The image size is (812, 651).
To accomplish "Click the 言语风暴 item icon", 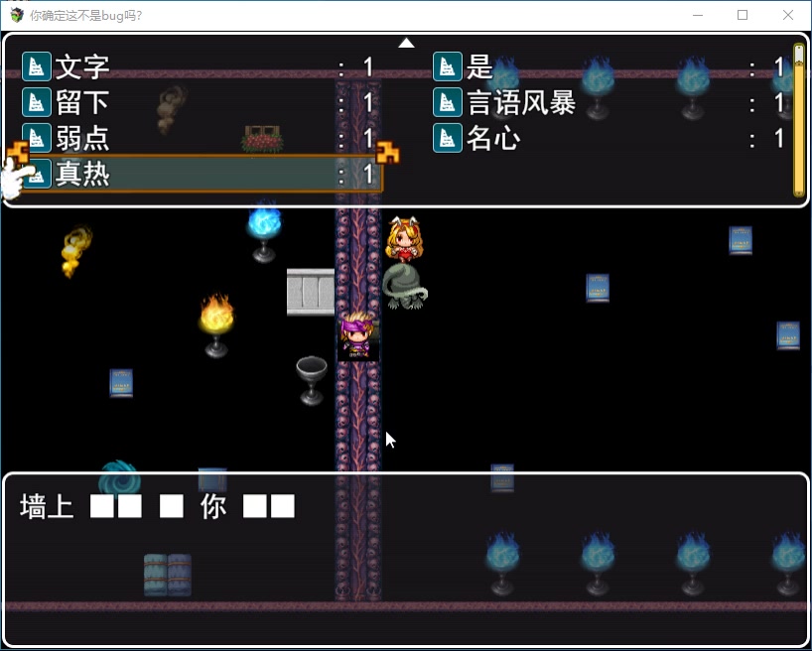I will point(448,102).
